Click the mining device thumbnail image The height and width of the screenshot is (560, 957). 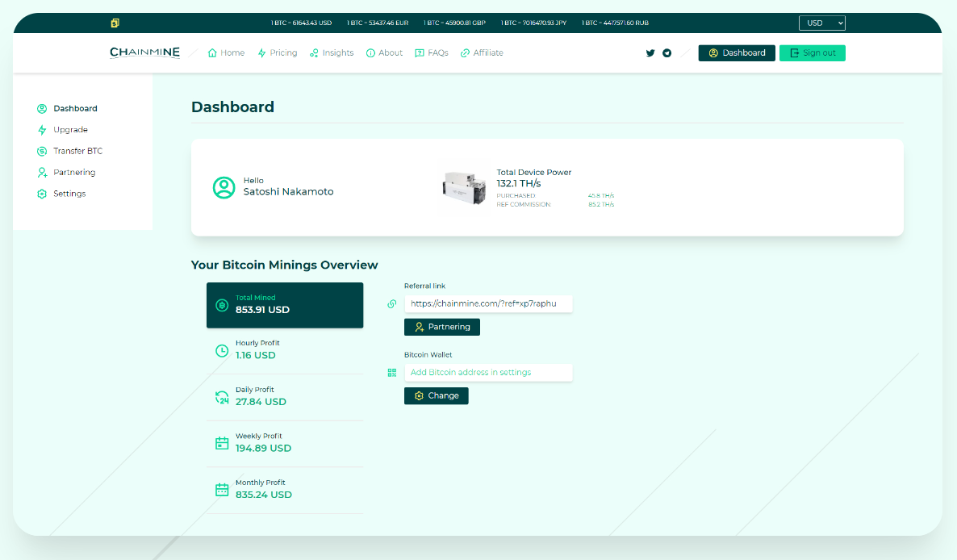[464, 188]
